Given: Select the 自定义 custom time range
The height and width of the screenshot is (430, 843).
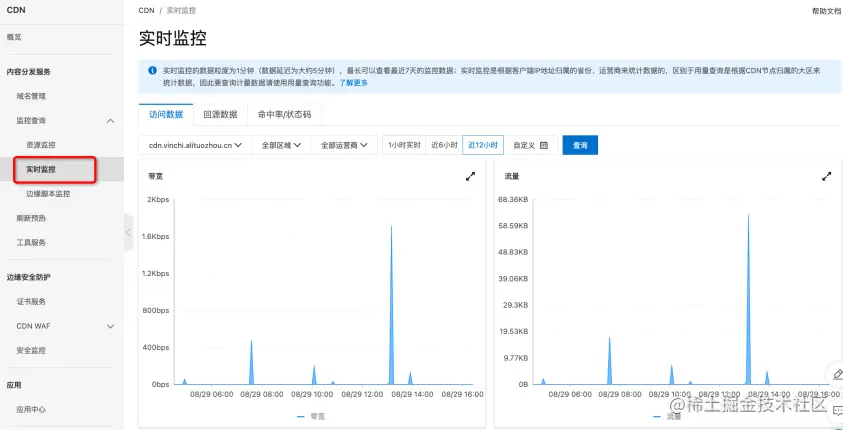Looking at the screenshot, I should pyautogui.click(x=530, y=145).
